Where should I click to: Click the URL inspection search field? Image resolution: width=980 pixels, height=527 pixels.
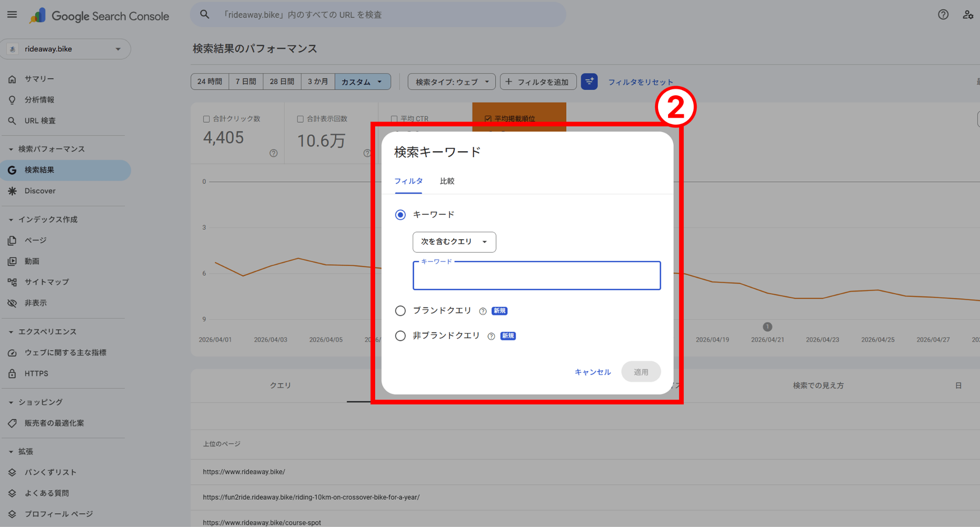coord(378,15)
